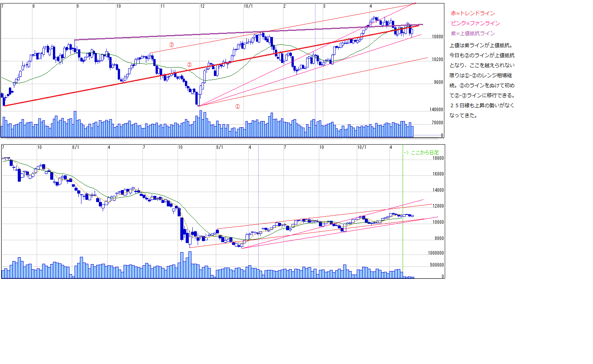Click the 25日線も上昇の勢いがなく commentary line

(x=481, y=105)
